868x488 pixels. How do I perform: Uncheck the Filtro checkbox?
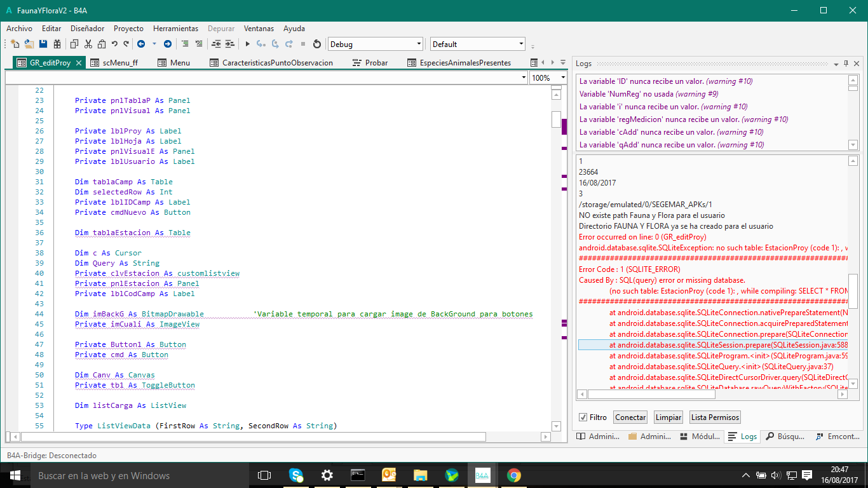click(583, 417)
